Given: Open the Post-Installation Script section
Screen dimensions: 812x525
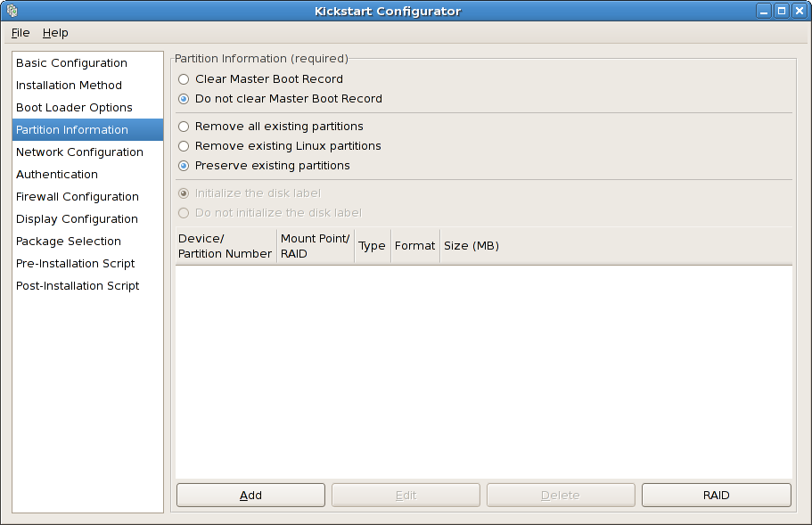Looking at the screenshot, I should 77,285.
